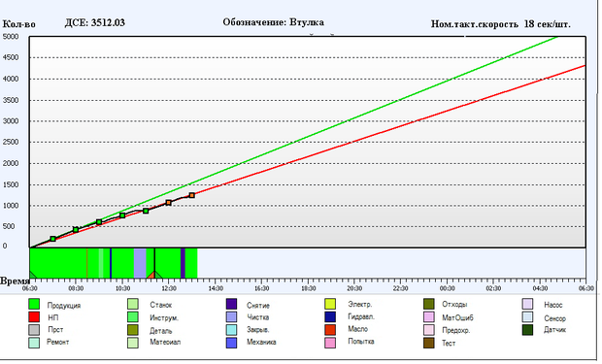Screen dimensions: 602x364
Task: Click the red НП legend swatch
Action: click(x=34, y=316)
